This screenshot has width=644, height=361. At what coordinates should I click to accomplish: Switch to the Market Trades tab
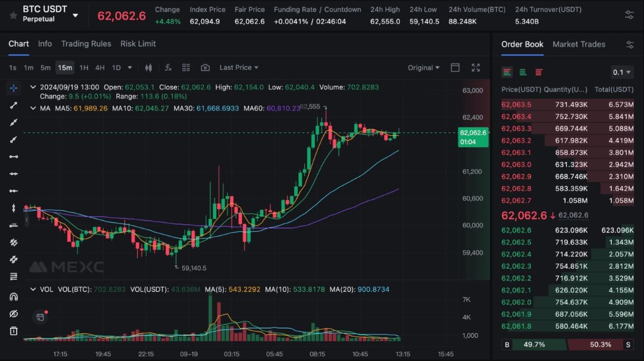coord(579,45)
